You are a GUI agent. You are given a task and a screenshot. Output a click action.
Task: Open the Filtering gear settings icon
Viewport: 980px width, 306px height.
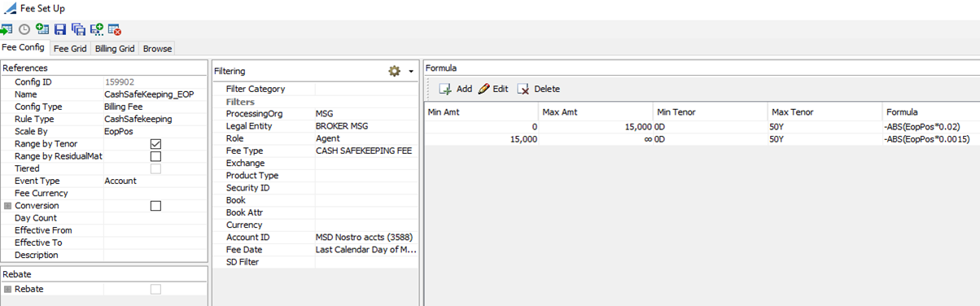(x=395, y=71)
